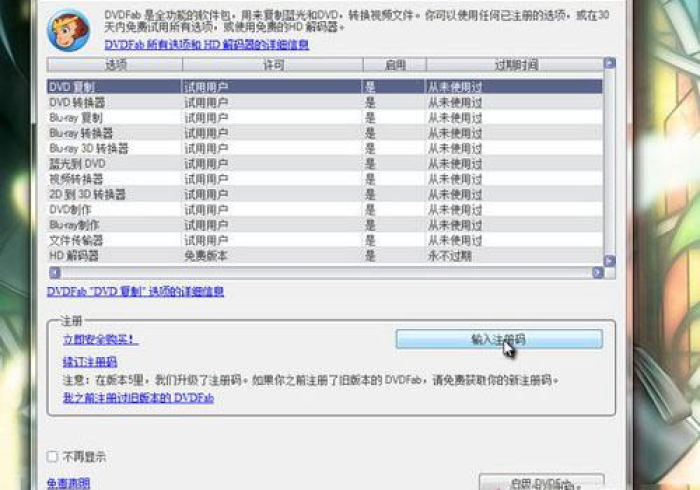Open the 续订注册码 link
This screenshot has height=490, width=700.
point(90,362)
